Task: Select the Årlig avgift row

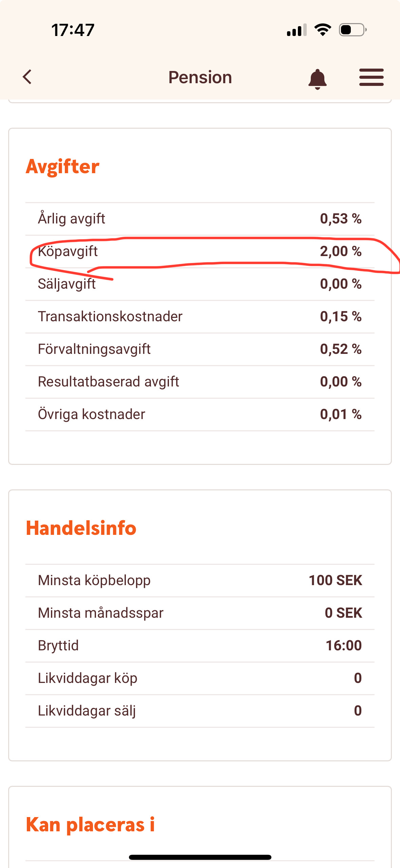Action: pos(200,219)
